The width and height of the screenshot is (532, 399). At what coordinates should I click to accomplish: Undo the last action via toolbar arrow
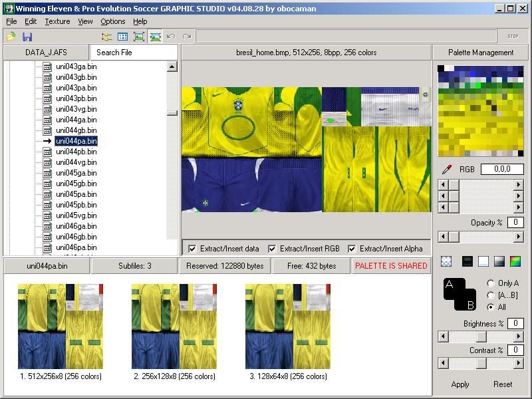171,37
